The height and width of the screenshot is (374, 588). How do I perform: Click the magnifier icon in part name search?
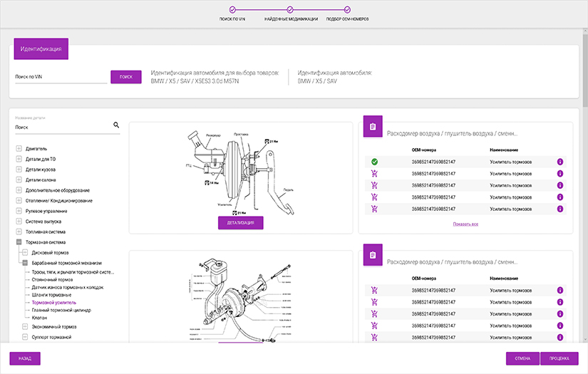(116, 125)
